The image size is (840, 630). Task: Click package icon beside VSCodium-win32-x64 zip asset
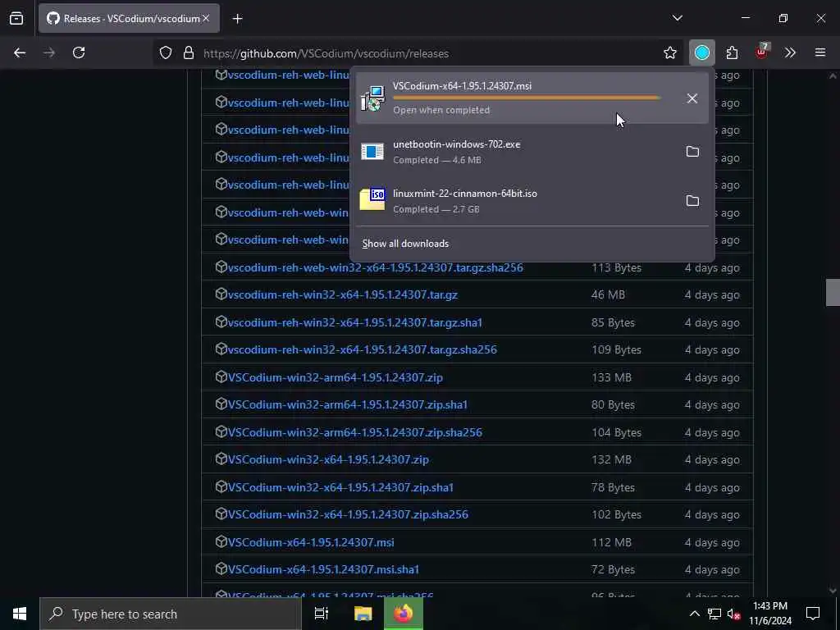(221, 459)
